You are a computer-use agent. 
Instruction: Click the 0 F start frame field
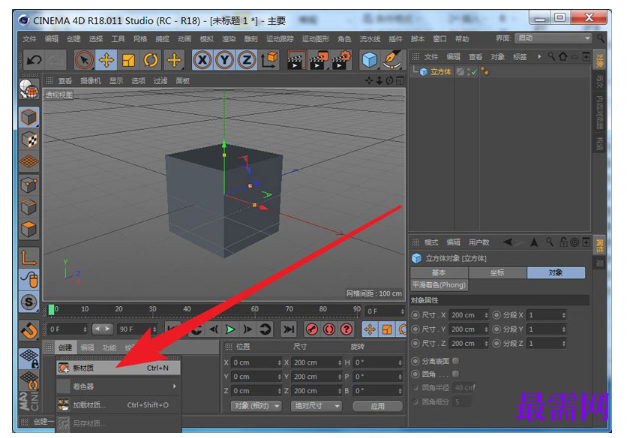pyautogui.click(x=67, y=330)
